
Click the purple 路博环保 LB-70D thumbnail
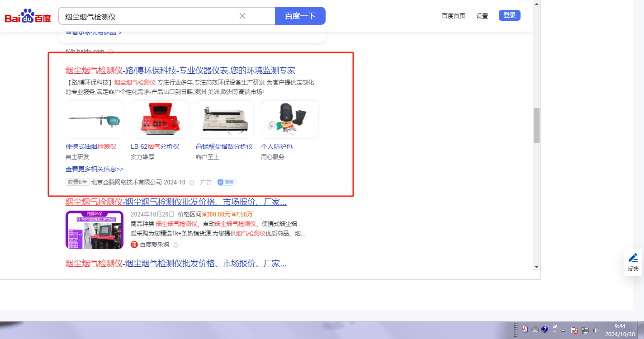(95, 230)
